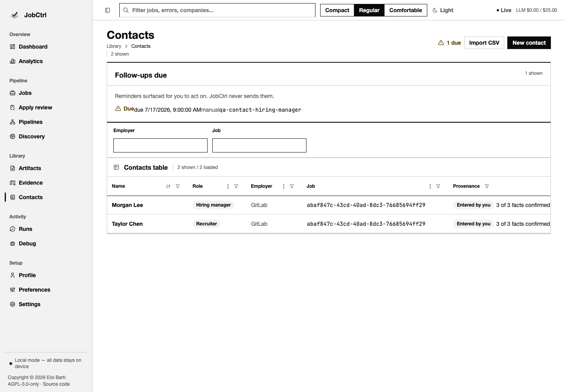This screenshot has width=565, height=392.
Task: Follow the Library breadcrumb link
Action: [114, 46]
